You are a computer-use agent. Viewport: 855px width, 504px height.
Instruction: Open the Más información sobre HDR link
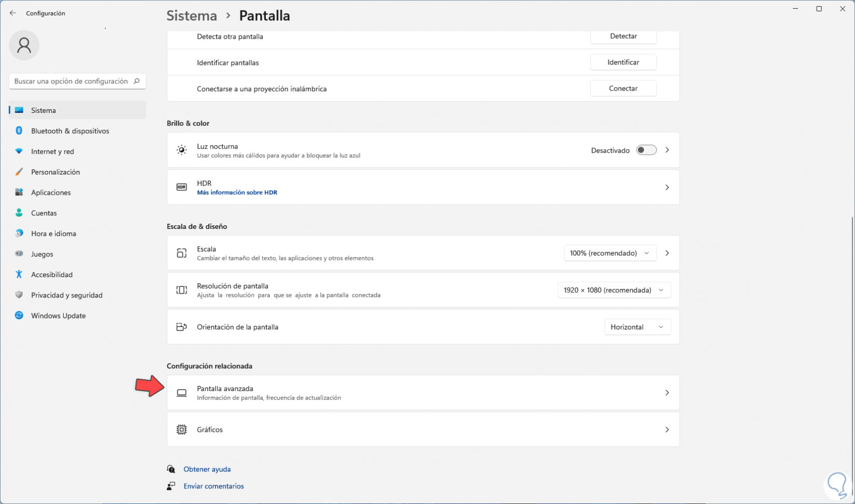click(237, 192)
